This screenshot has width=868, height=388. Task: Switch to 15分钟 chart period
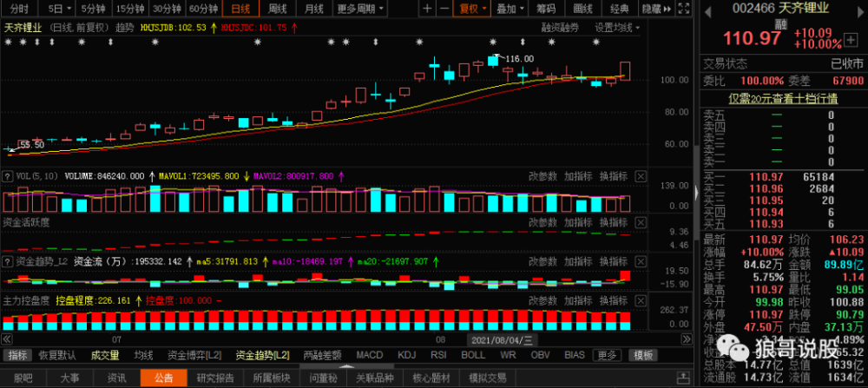point(130,9)
